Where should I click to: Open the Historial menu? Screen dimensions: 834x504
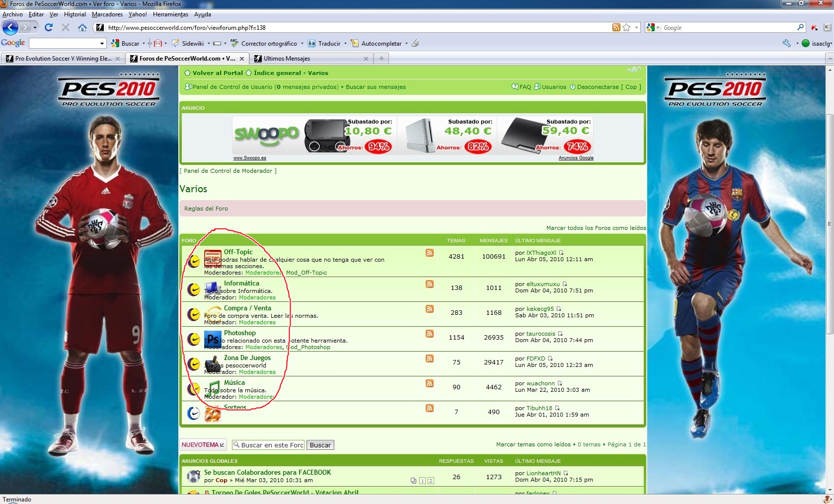[75, 14]
